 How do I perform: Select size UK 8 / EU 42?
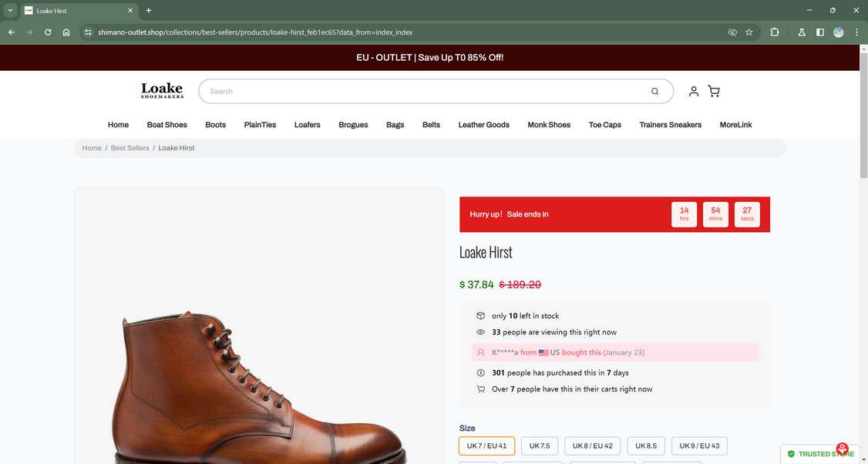[592, 446]
